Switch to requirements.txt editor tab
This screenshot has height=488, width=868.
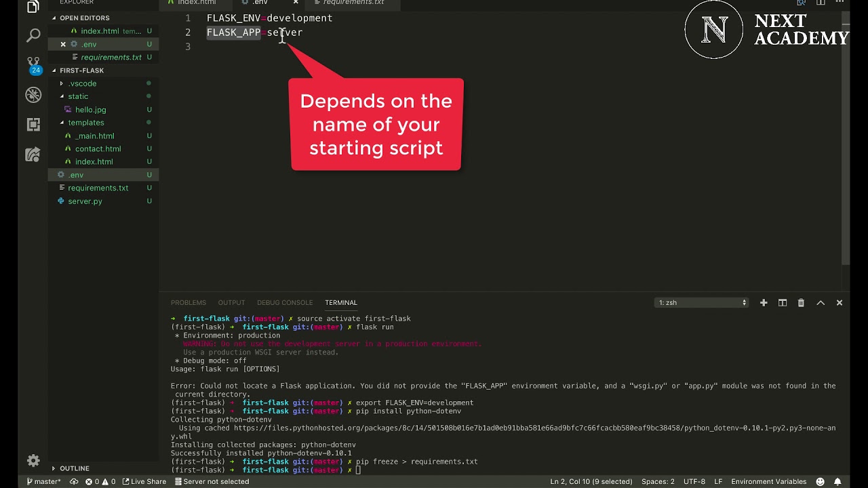pos(353,3)
